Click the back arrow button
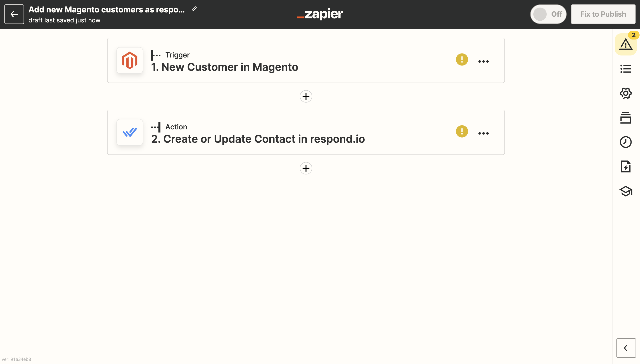 pos(14,14)
